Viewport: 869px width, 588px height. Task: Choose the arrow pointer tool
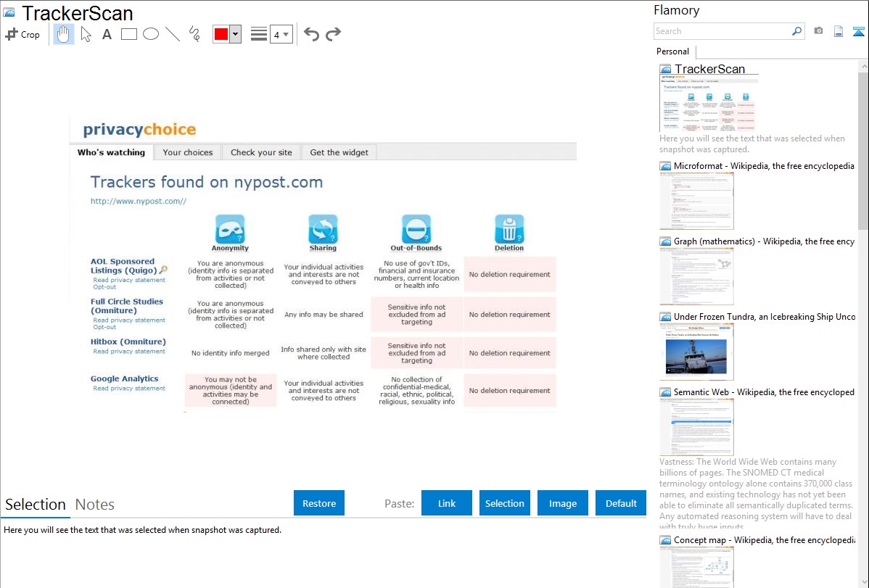[x=86, y=34]
